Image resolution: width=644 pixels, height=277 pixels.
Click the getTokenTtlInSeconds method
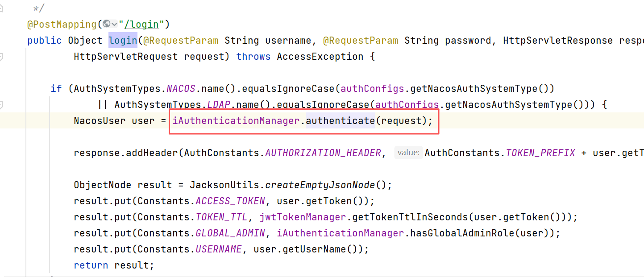click(410, 217)
